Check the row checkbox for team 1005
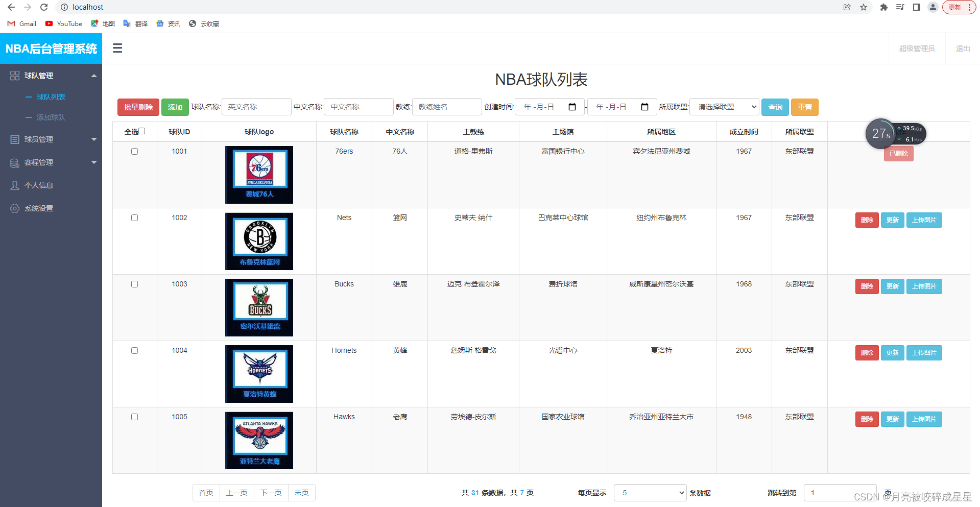The image size is (980, 507). (x=135, y=417)
